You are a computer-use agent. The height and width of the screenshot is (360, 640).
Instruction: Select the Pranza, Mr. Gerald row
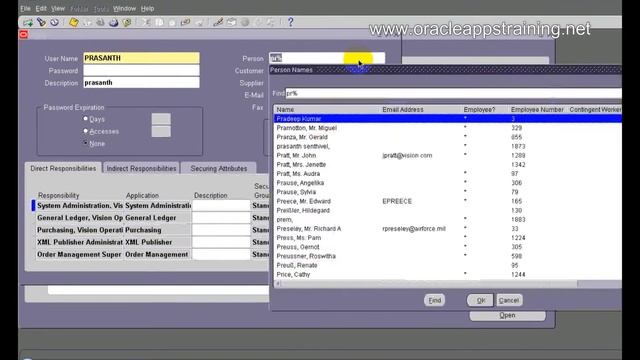click(x=448, y=137)
